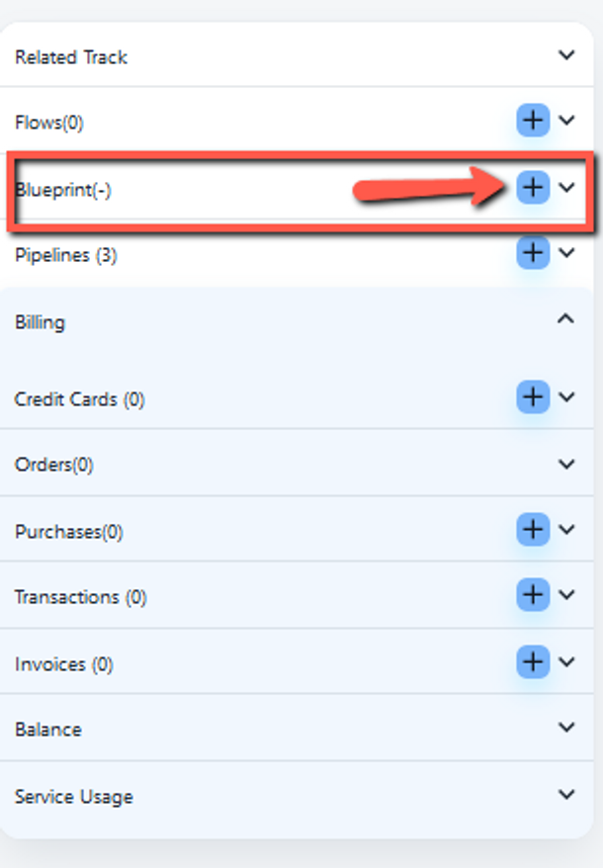The image size is (603, 868).
Task: Expand the Invoices chevron
Action: tap(566, 662)
